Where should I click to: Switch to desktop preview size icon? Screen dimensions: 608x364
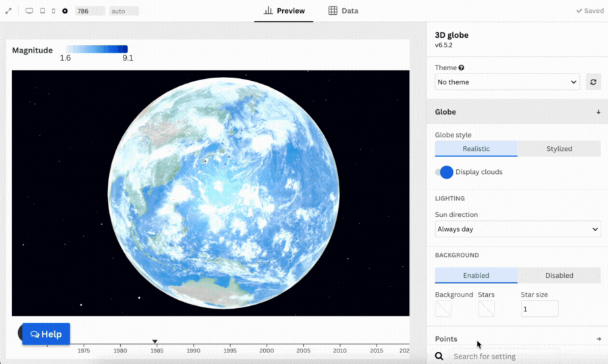pyautogui.click(x=29, y=11)
